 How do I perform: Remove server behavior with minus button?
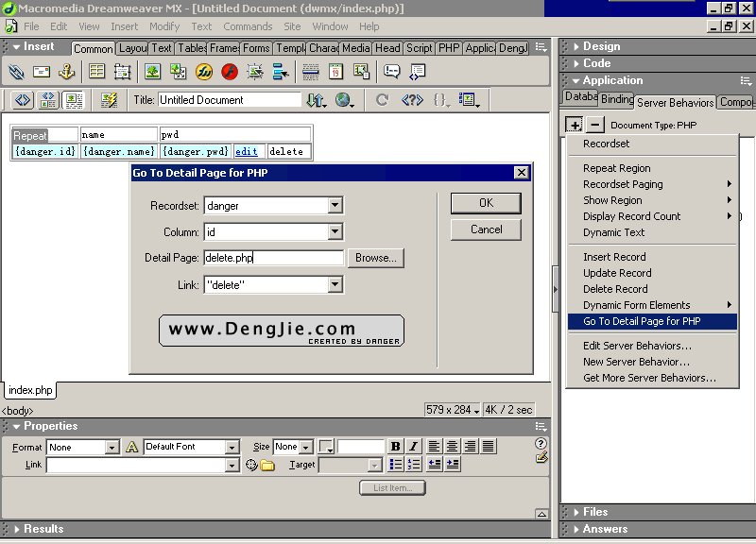pyautogui.click(x=595, y=126)
